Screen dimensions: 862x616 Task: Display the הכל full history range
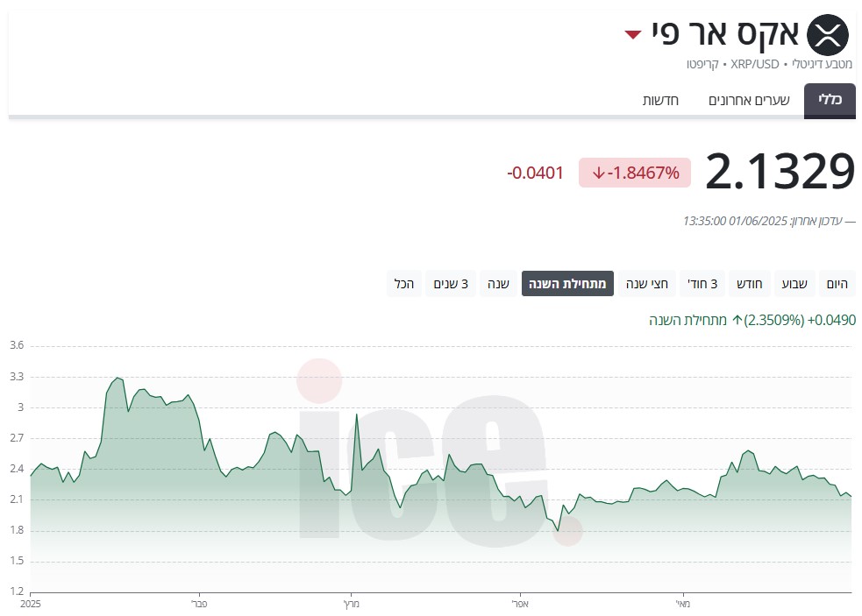click(x=404, y=284)
